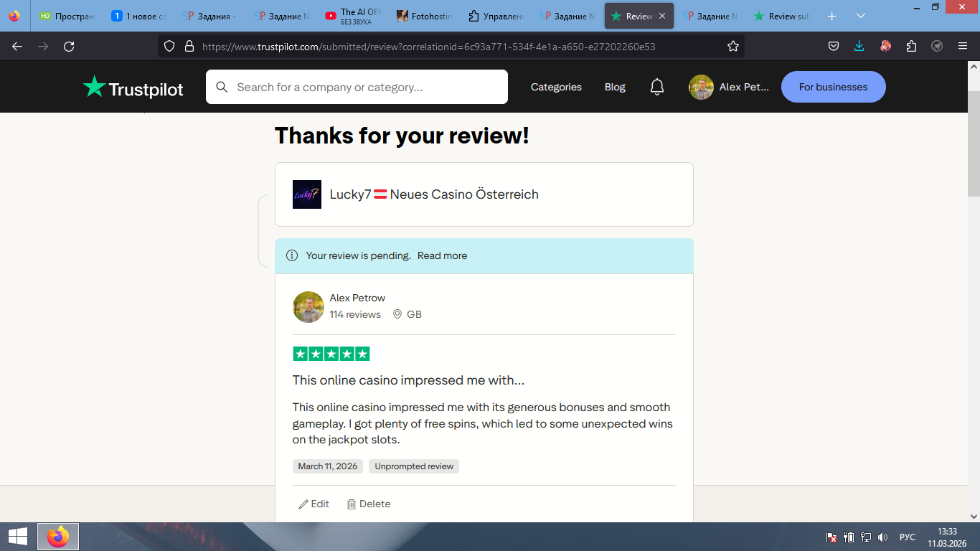This screenshot has height=551, width=980.
Task: Bookmark this page with the star icon
Action: [733, 47]
